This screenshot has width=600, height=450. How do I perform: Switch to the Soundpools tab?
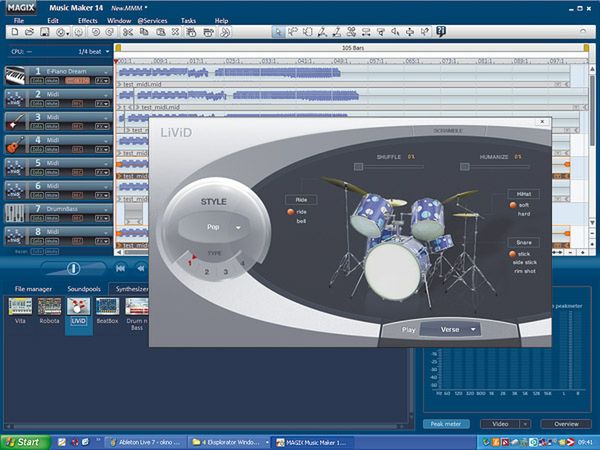pos(83,289)
